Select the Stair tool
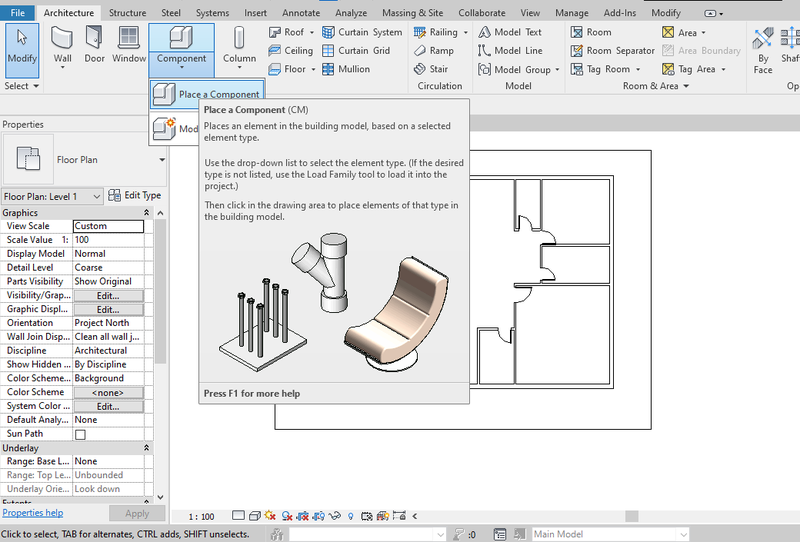Image resolution: width=800 pixels, height=542 pixels. (x=431, y=69)
